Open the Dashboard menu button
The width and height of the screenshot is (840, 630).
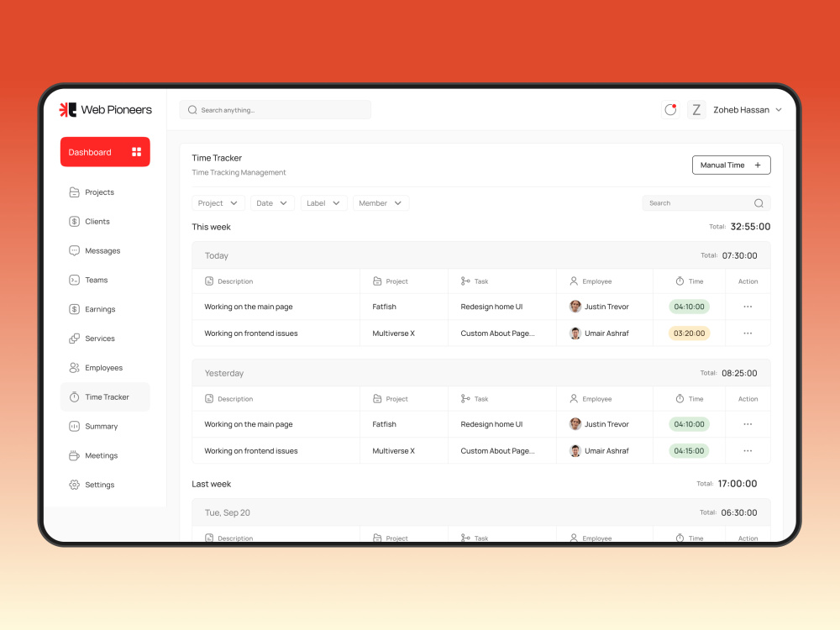105,152
